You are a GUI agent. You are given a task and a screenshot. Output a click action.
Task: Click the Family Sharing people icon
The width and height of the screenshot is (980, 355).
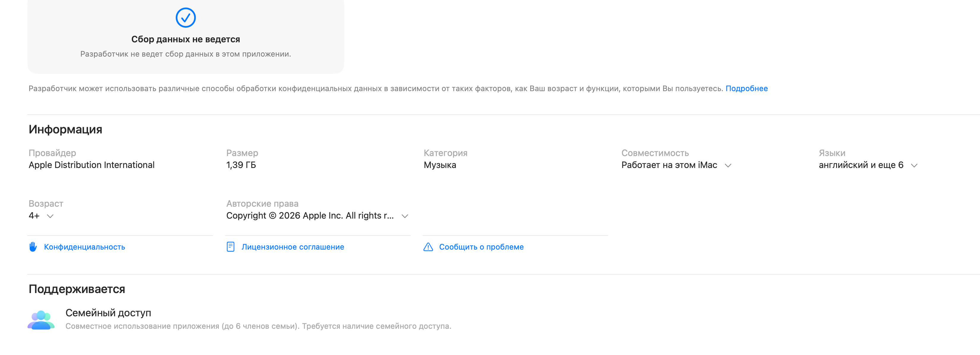[41, 320]
